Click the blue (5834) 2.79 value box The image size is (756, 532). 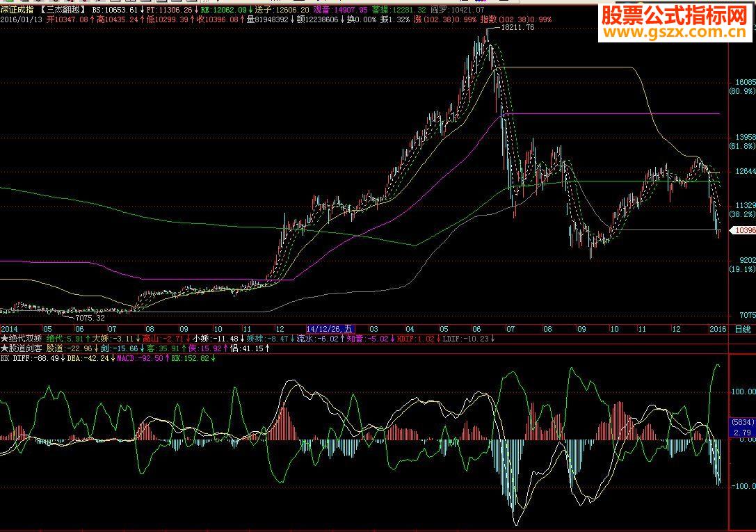click(x=743, y=428)
